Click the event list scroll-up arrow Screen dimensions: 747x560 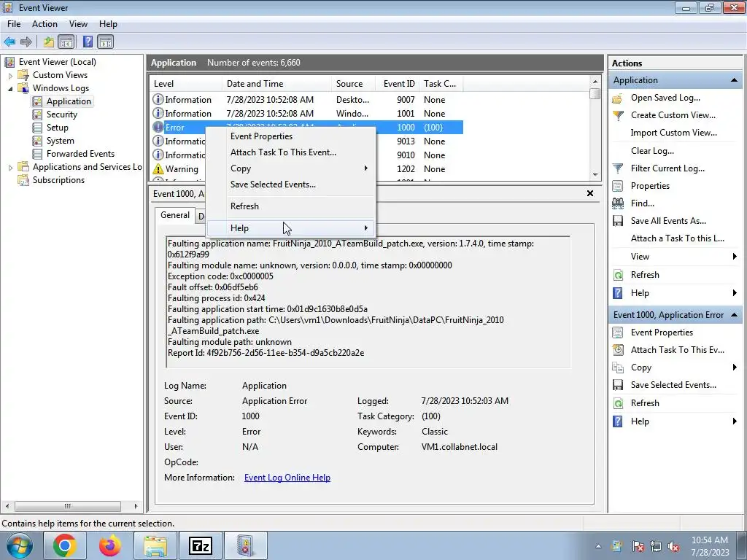(595, 82)
